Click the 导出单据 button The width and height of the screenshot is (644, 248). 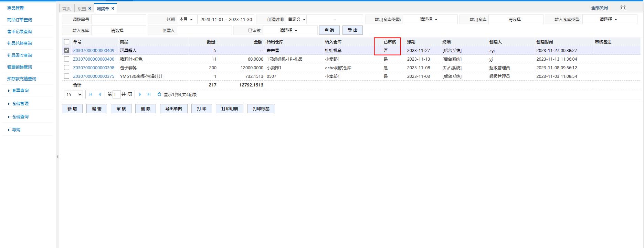pyautogui.click(x=174, y=109)
